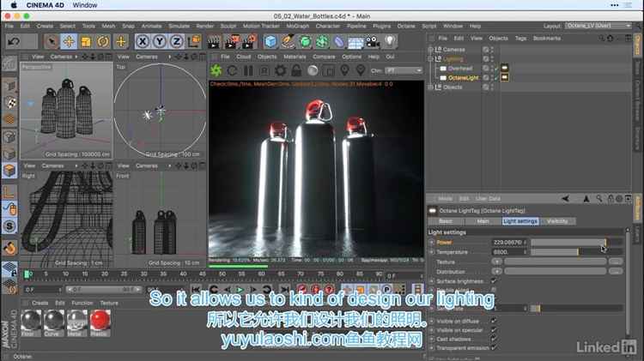Click the render region icon

[329, 70]
